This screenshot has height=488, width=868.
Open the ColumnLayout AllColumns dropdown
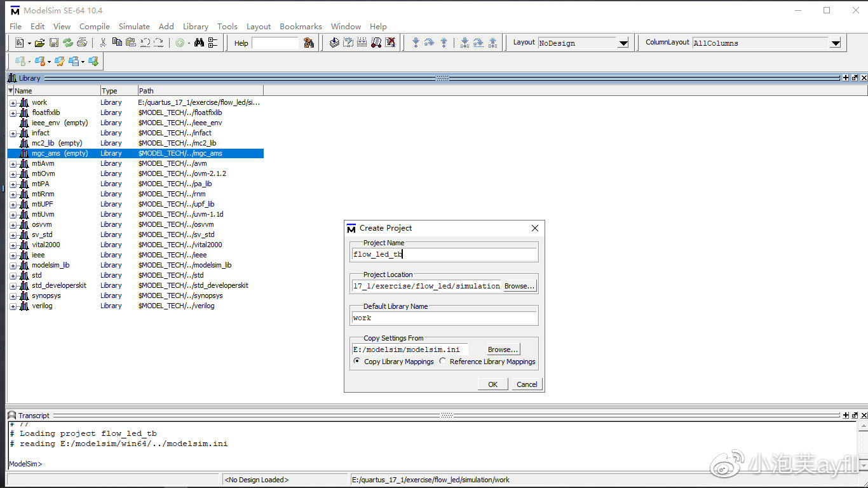click(836, 43)
